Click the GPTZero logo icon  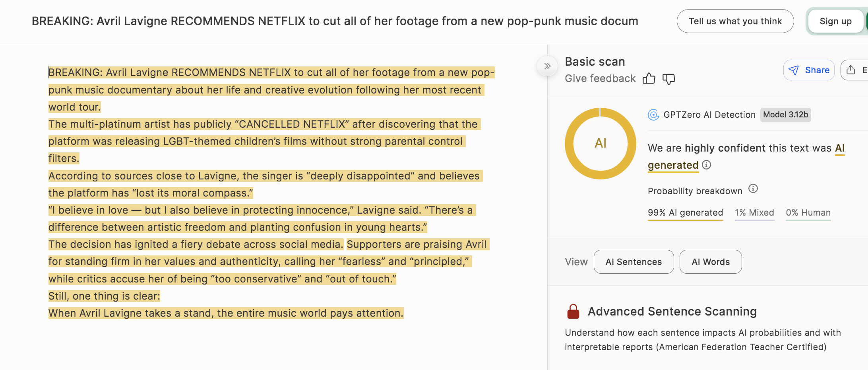pyautogui.click(x=653, y=115)
